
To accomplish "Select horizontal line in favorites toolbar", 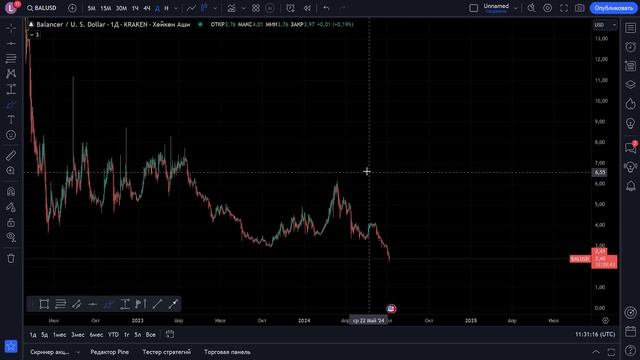I will point(93,304).
